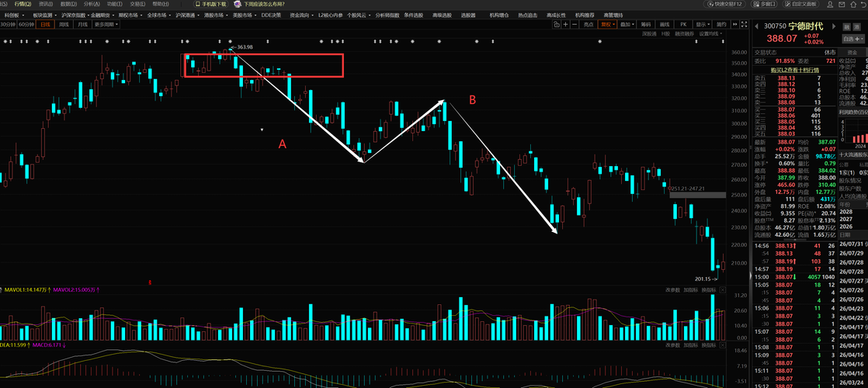Image resolution: width=868 pixels, height=388 pixels.
Task: Click the 融 badge next to stock name
Action: pyautogui.click(x=847, y=26)
